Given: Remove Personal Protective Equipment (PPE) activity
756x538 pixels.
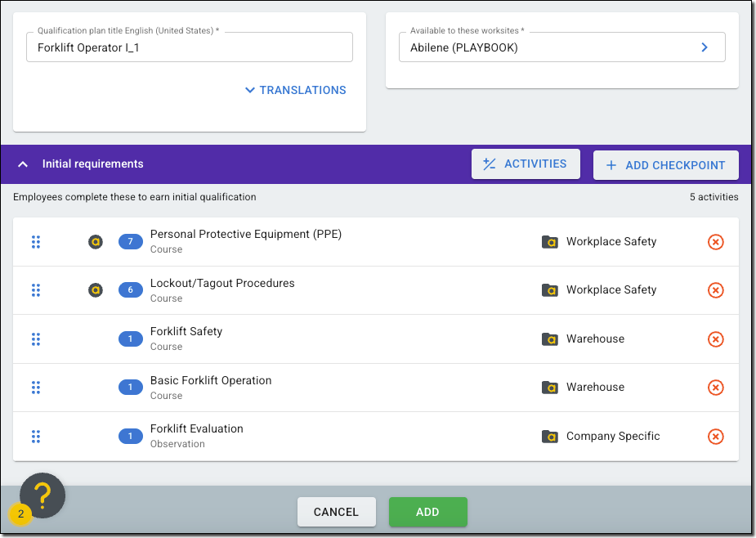Looking at the screenshot, I should (715, 242).
